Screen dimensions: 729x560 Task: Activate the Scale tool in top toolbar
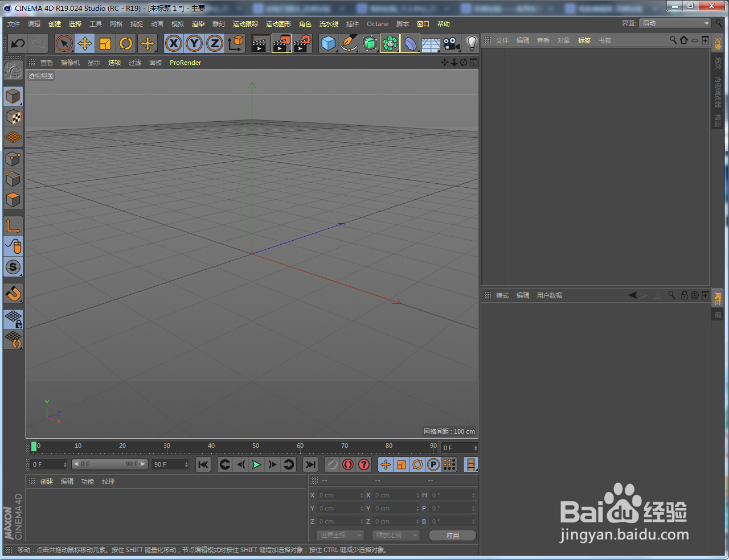105,44
